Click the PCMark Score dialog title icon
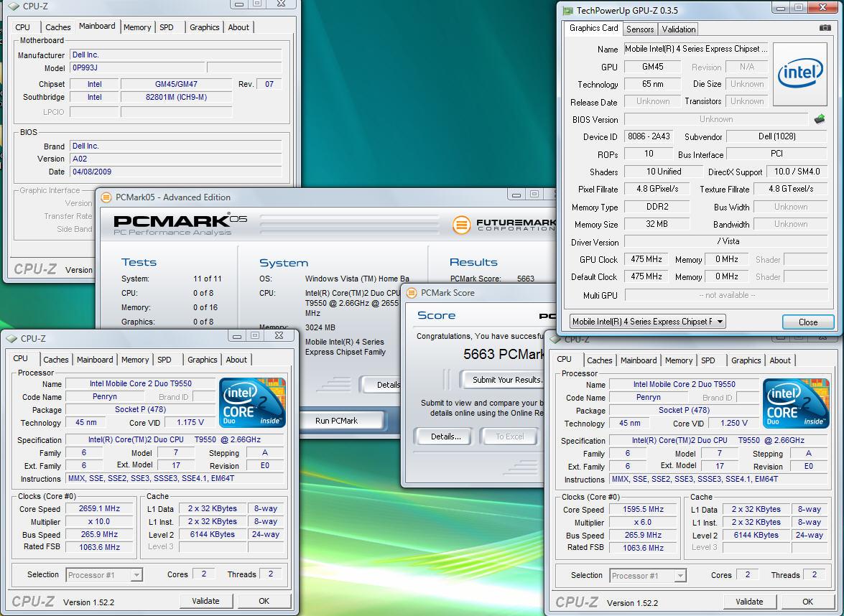 (x=412, y=293)
